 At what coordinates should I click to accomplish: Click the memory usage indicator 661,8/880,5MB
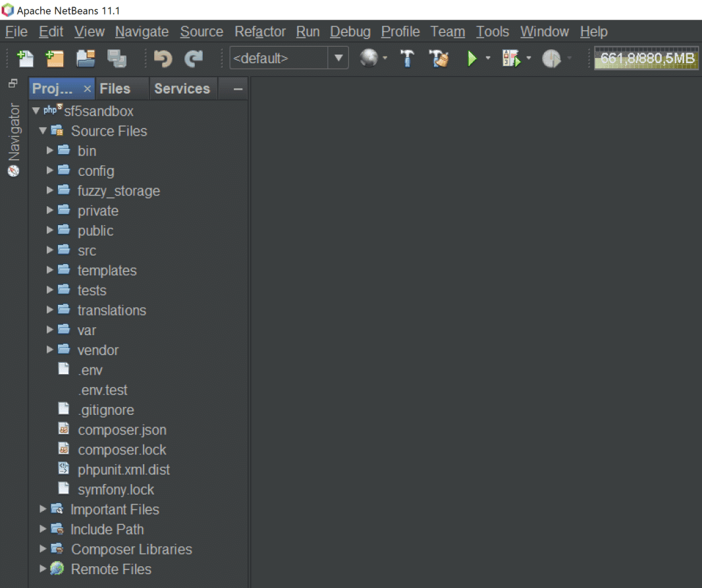click(x=646, y=58)
